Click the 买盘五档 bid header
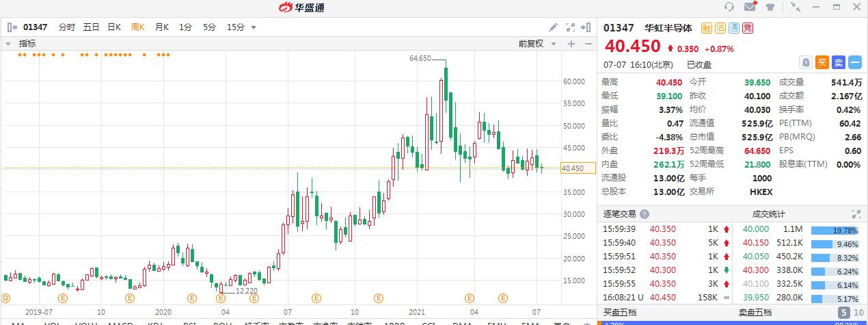This screenshot has height=325, width=868. pyautogui.click(x=619, y=313)
